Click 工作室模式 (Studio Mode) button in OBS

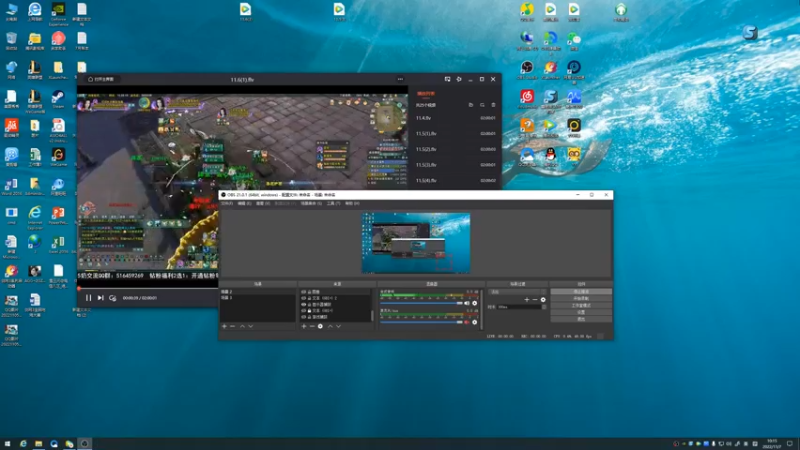(x=581, y=306)
